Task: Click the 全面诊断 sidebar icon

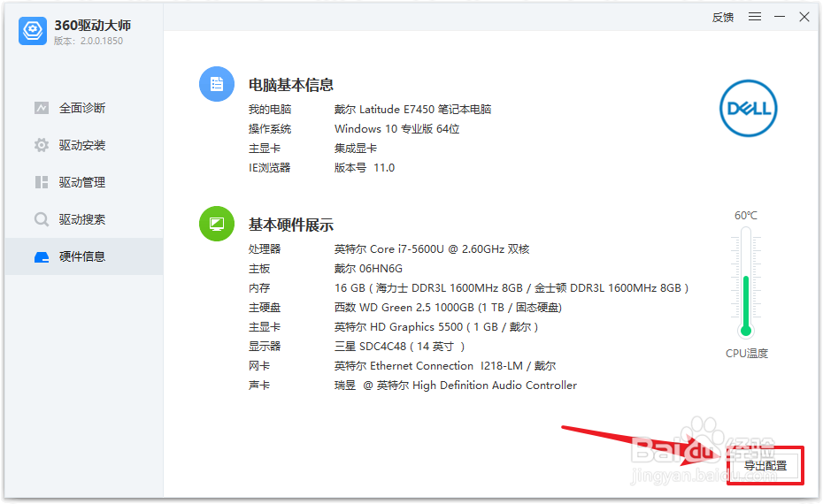Action: pyautogui.click(x=42, y=108)
